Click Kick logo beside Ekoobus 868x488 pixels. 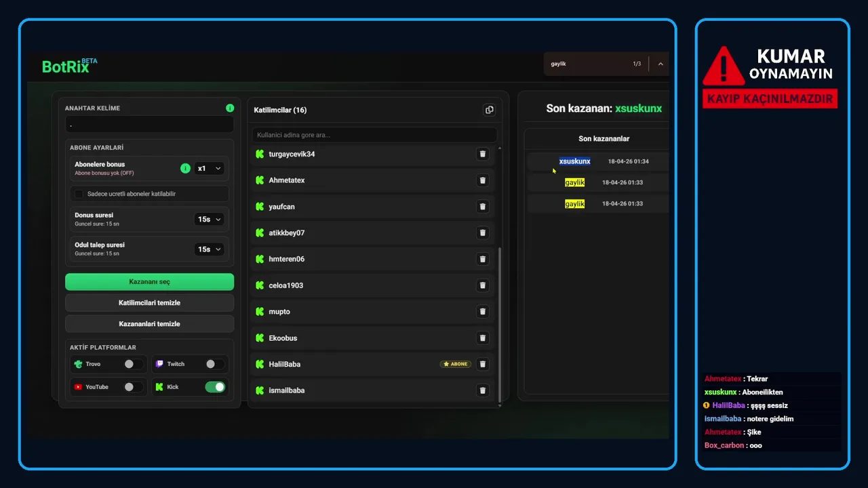pos(260,338)
